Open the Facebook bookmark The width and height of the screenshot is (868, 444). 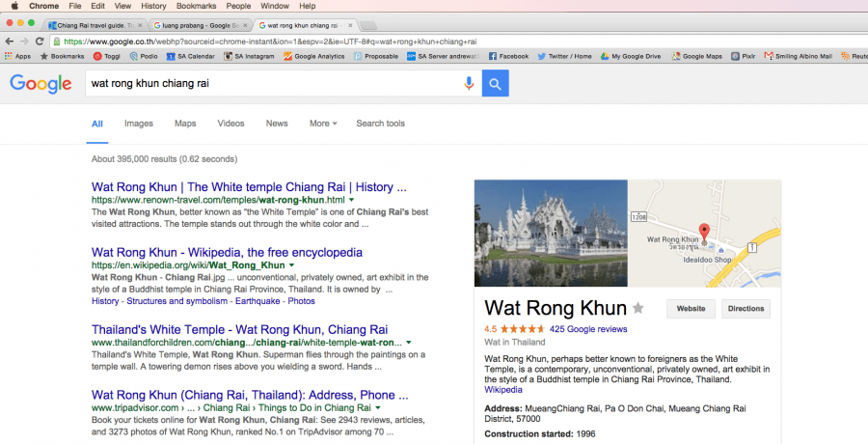(508, 56)
